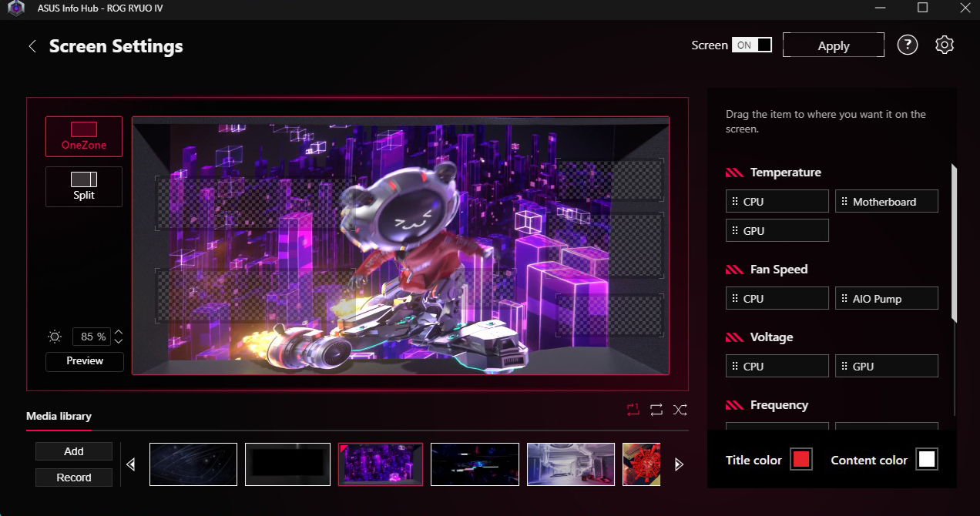Click the Add media button

74,451
